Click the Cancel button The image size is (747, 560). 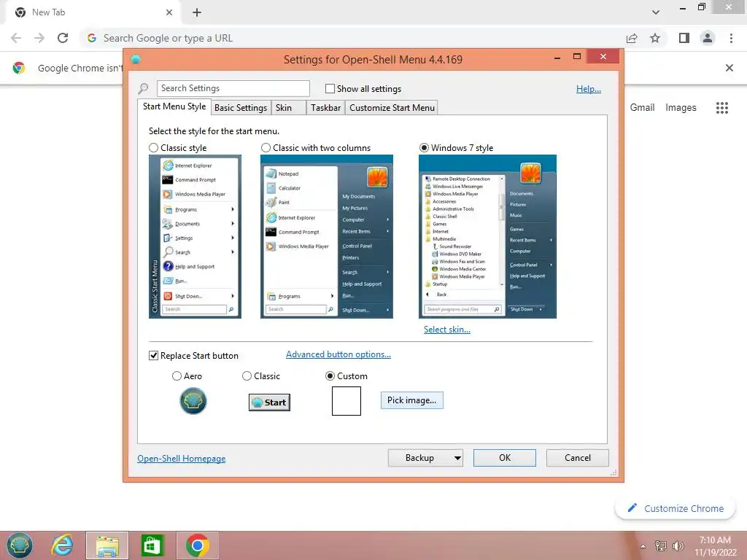(578, 458)
